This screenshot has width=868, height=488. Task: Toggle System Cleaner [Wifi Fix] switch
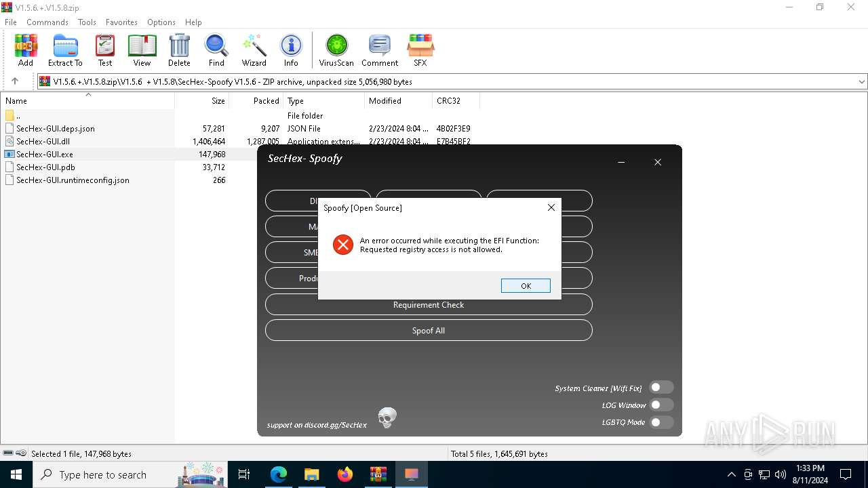661,388
